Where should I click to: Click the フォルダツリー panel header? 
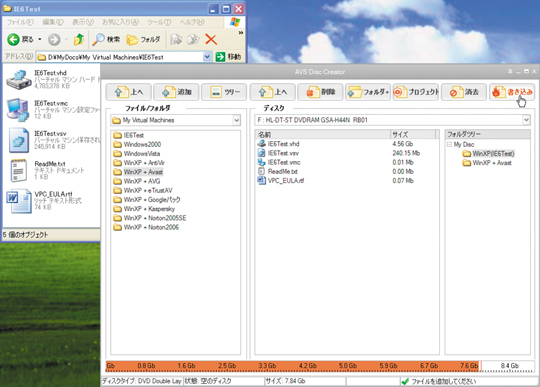(488, 134)
